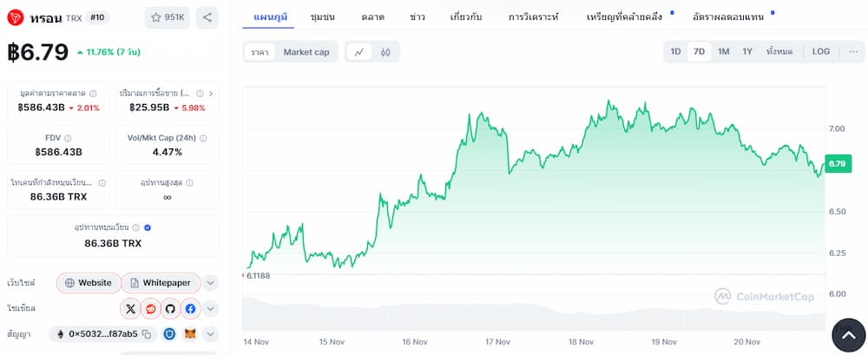Click the 19 Nov date axis label

tap(663, 342)
